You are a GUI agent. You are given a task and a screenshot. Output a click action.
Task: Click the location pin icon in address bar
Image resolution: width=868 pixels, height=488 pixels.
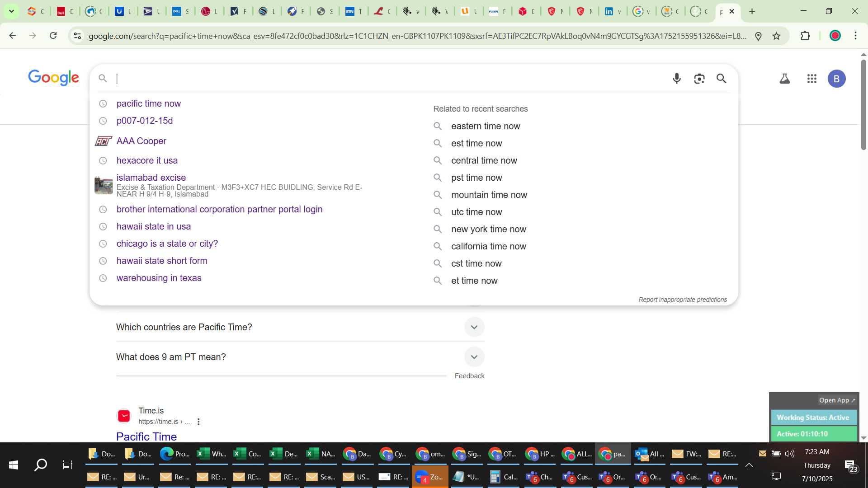click(759, 36)
